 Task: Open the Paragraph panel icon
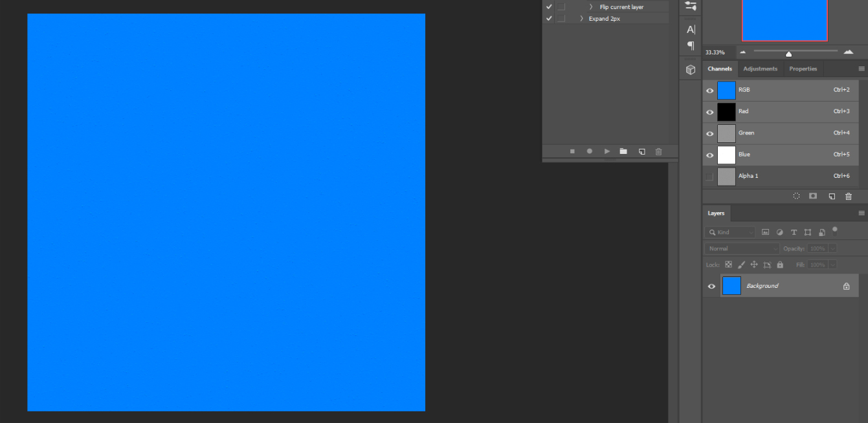pyautogui.click(x=691, y=46)
